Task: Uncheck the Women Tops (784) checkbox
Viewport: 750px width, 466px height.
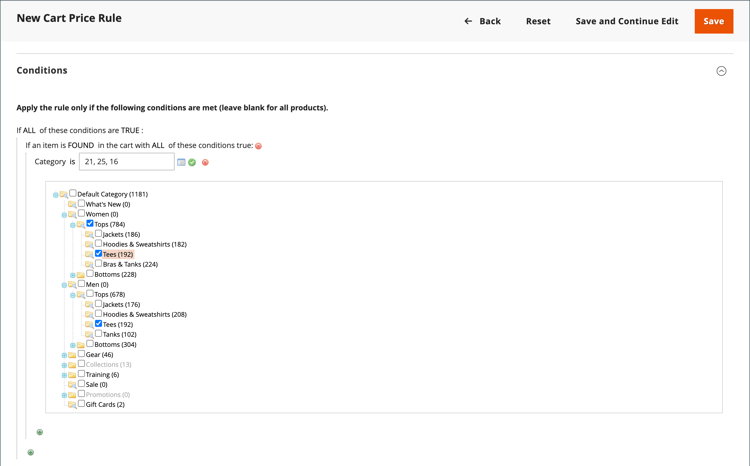Action: pos(90,223)
